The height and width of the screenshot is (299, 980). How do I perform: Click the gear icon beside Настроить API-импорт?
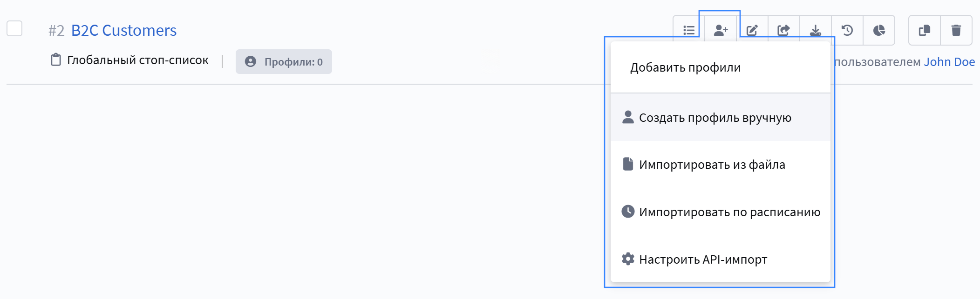coord(628,259)
